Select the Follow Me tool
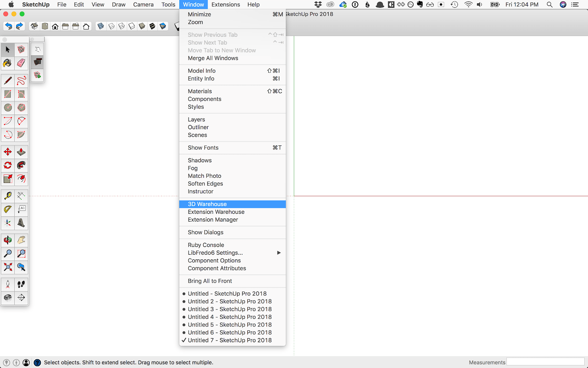The image size is (588, 368). [x=21, y=165]
